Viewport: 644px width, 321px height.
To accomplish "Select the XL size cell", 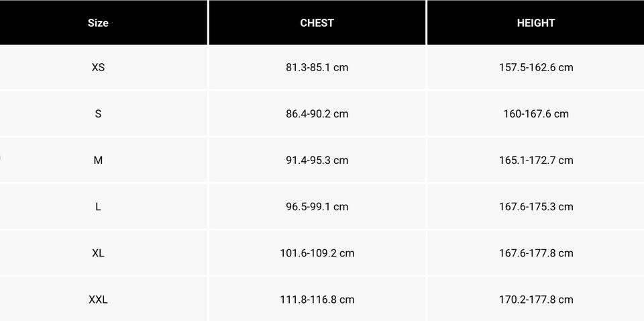I will pos(98,253).
